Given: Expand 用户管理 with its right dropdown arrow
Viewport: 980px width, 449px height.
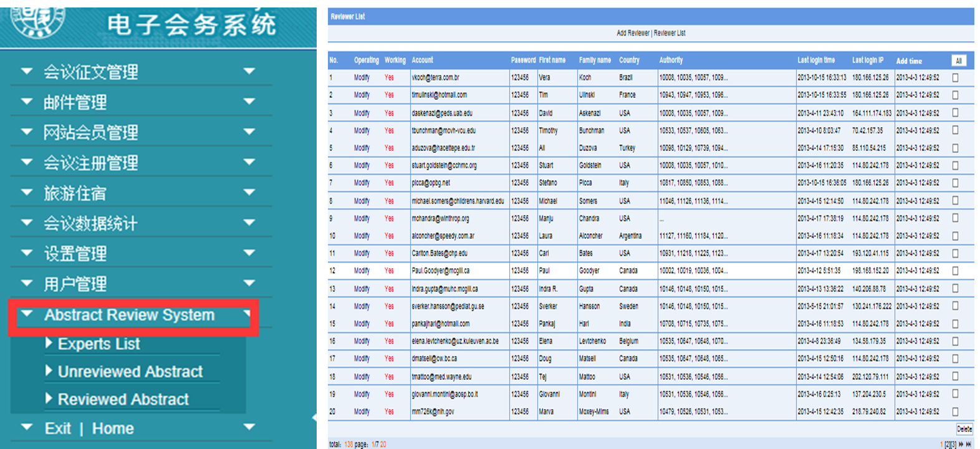Looking at the screenshot, I should [x=249, y=283].
